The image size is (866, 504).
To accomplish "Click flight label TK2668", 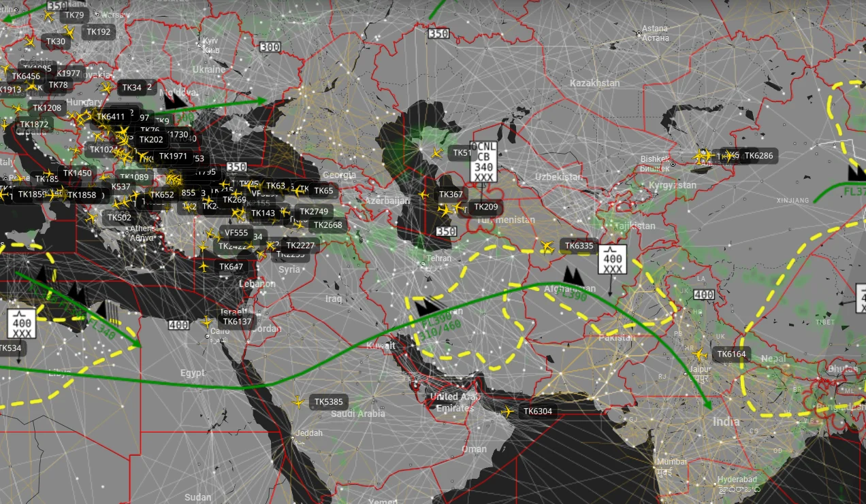I will pyautogui.click(x=328, y=225).
